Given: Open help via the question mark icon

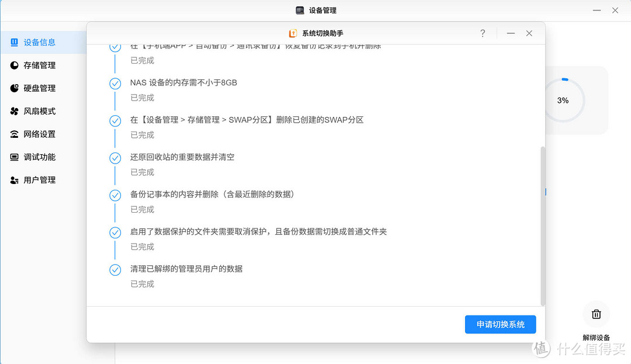Looking at the screenshot, I should pos(483,33).
